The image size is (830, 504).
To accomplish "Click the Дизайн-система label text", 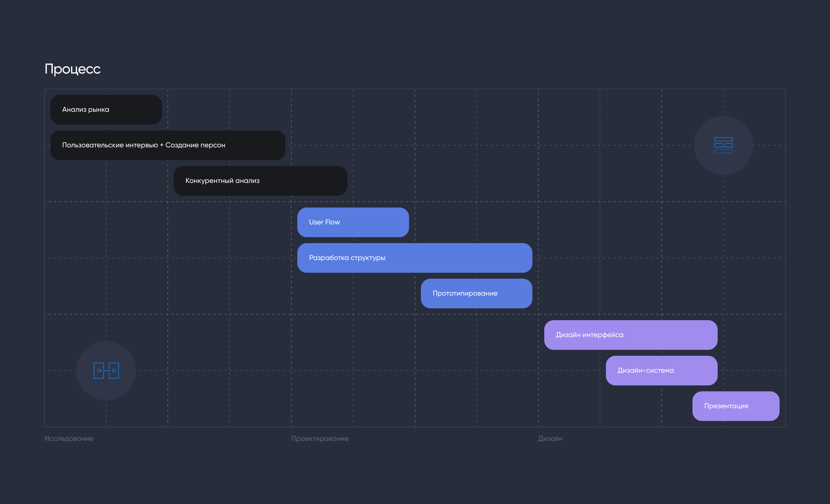I will click(645, 371).
